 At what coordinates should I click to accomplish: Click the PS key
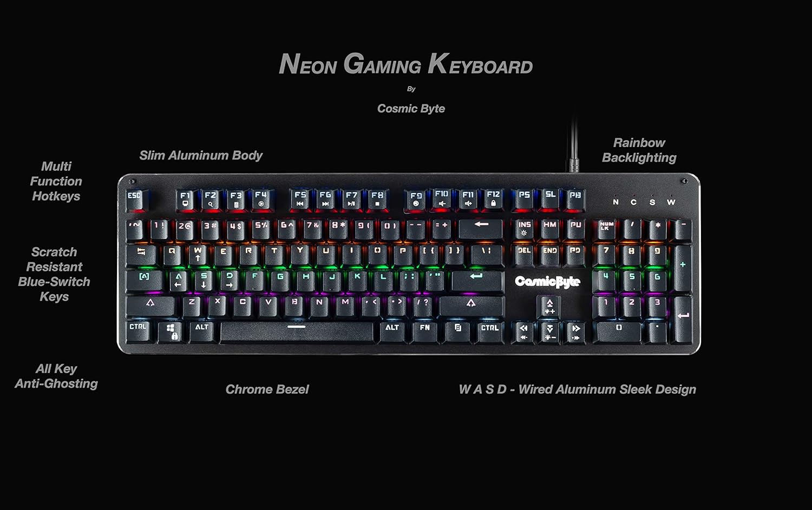524,199
